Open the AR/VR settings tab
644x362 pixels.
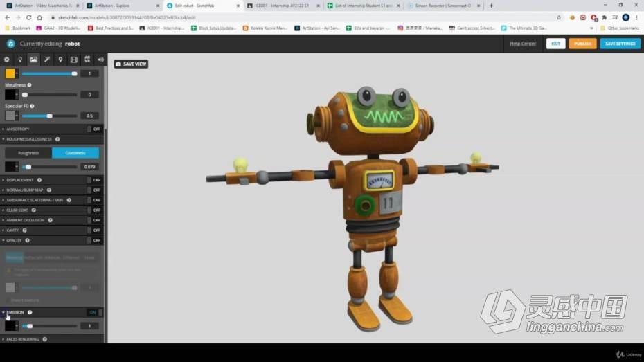click(x=87, y=60)
